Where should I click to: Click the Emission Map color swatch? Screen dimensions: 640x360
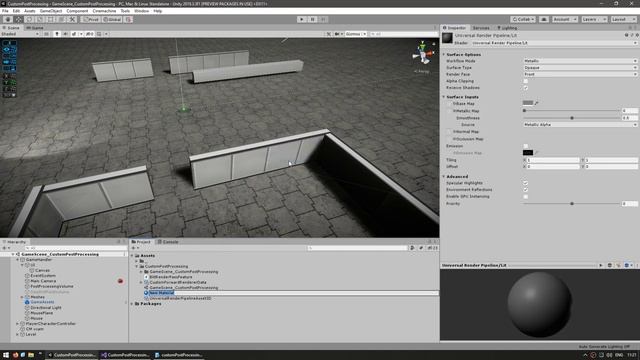(528, 153)
